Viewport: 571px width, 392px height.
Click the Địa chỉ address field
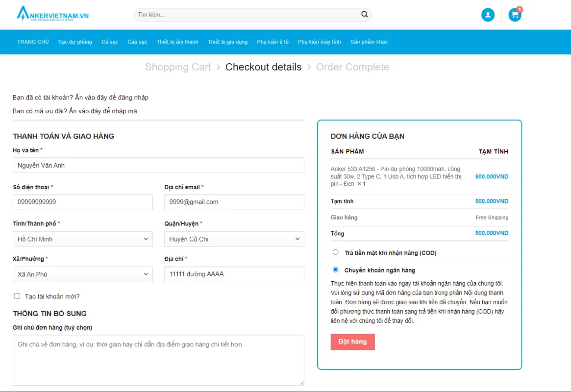(234, 274)
